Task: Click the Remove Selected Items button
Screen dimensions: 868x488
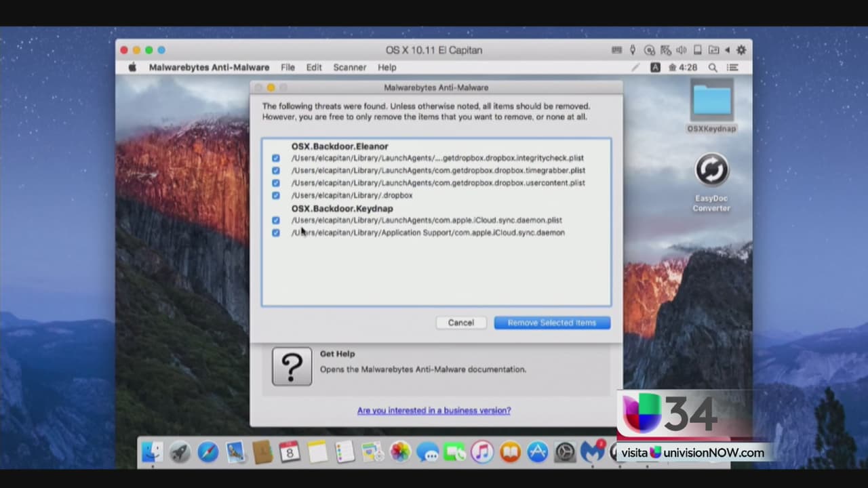Action: pyautogui.click(x=551, y=323)
